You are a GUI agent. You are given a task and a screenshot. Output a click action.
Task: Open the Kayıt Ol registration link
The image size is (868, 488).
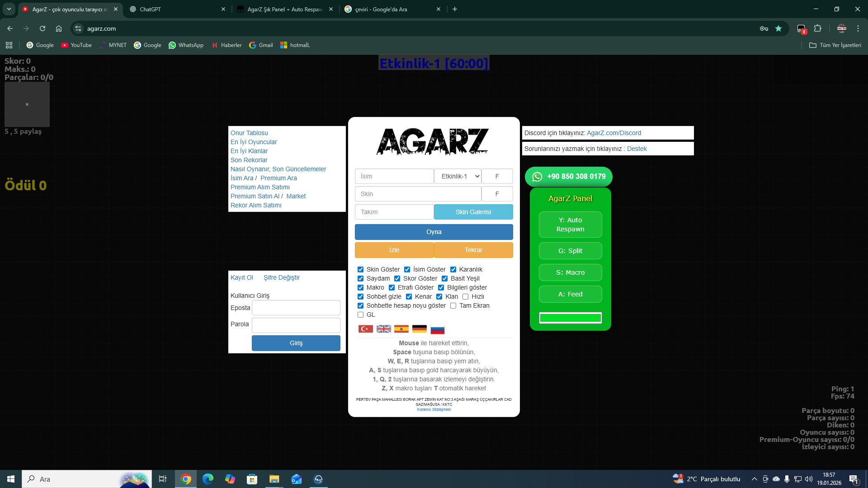[x=242, y=277]
